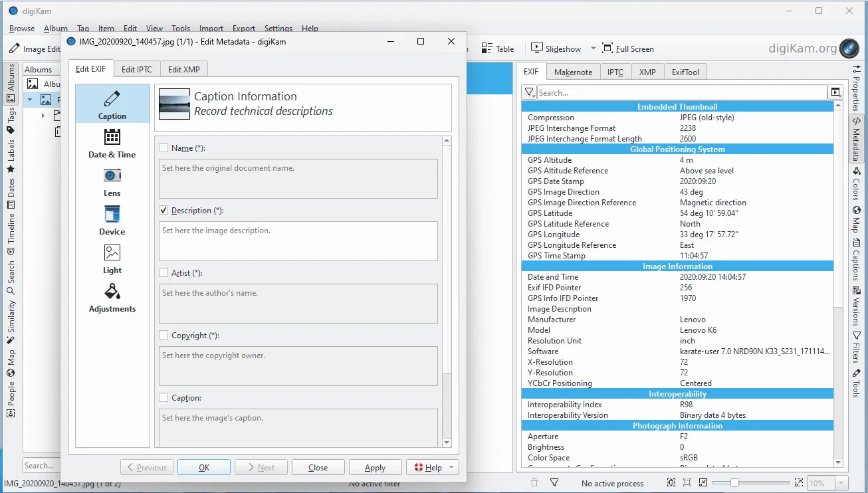Click the metadata Search input field
Viewport: 868px width, 493px height.
(682, 92)
